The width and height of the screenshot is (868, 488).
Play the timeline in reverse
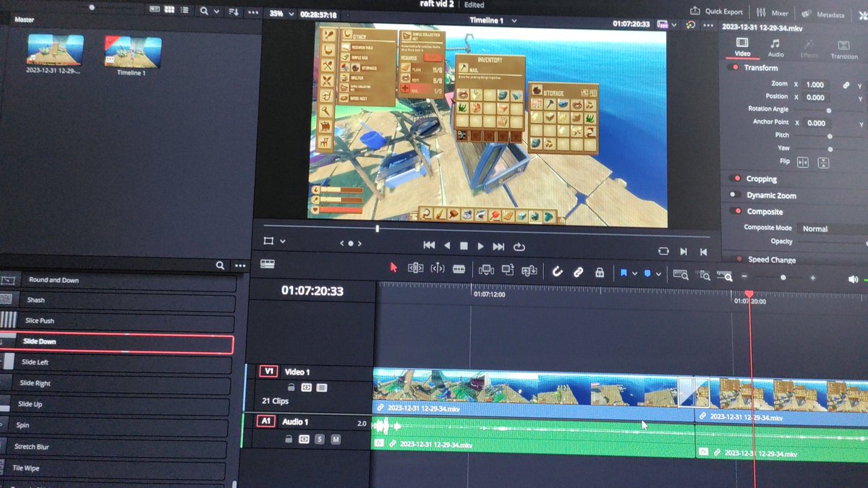coord(447,246)
